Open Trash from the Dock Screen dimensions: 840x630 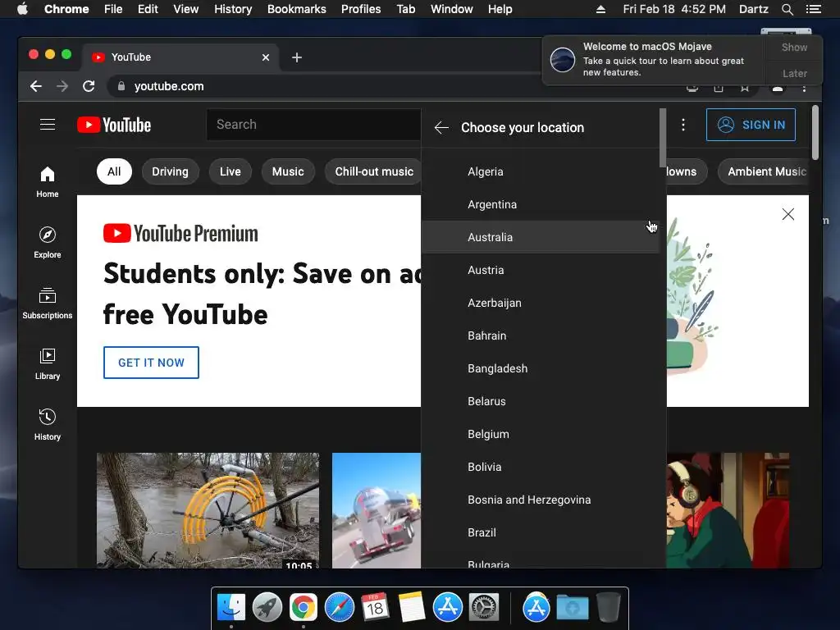point(609,607)
